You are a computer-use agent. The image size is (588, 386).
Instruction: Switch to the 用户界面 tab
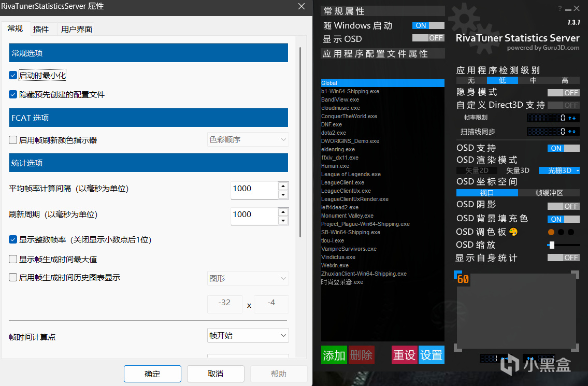(77, 29)
